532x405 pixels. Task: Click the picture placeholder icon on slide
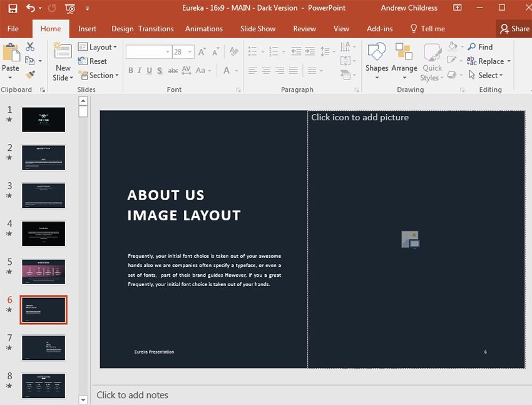pos(410,240)
